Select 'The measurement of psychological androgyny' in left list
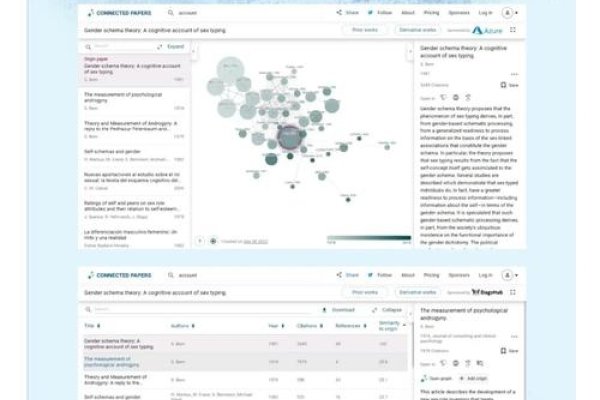This screenshot has height=400, width=600. tap(127, 97)
